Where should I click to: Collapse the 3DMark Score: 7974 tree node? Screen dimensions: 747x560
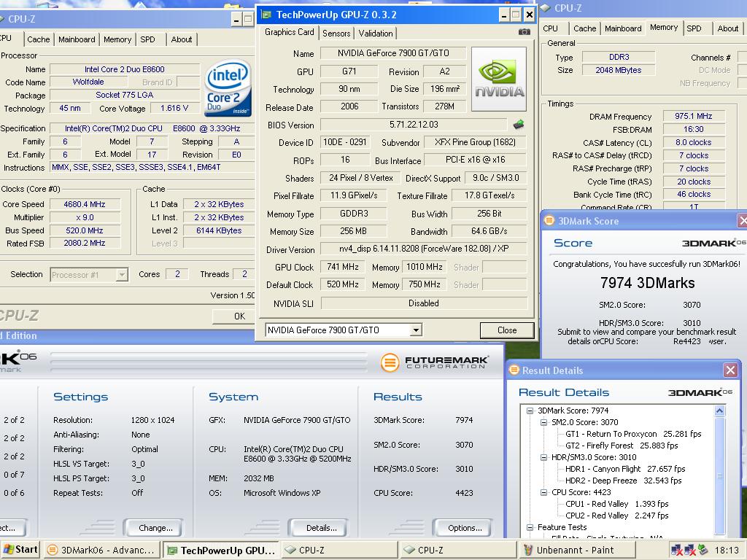(530, 411)
